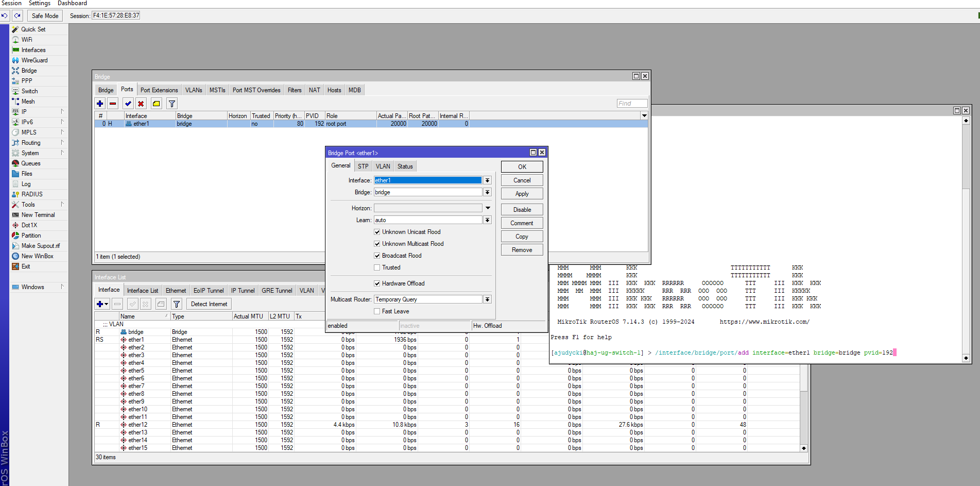The image size is (980, 486).
Task: Toggle Broadcast Flood checkbox
Action: tap(377, 256)
